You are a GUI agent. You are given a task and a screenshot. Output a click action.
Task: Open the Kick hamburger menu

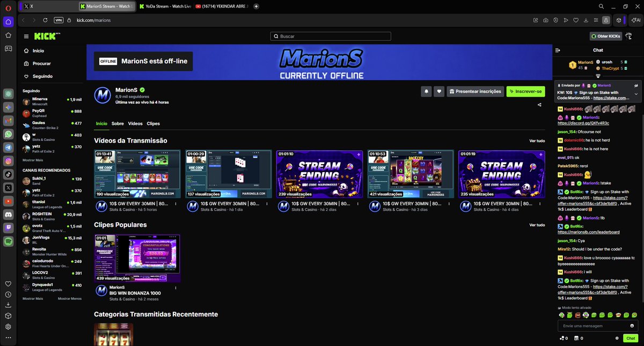click(x=26, y=36)
